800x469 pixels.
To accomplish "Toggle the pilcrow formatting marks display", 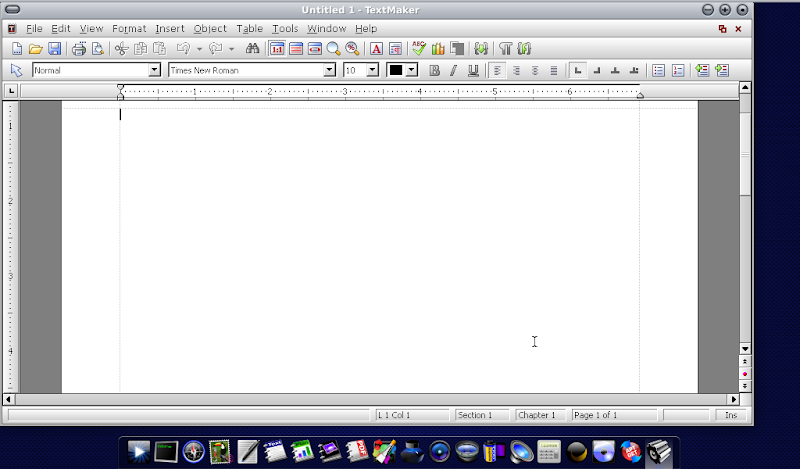I will pyautogui.click(x=505, y=49).
